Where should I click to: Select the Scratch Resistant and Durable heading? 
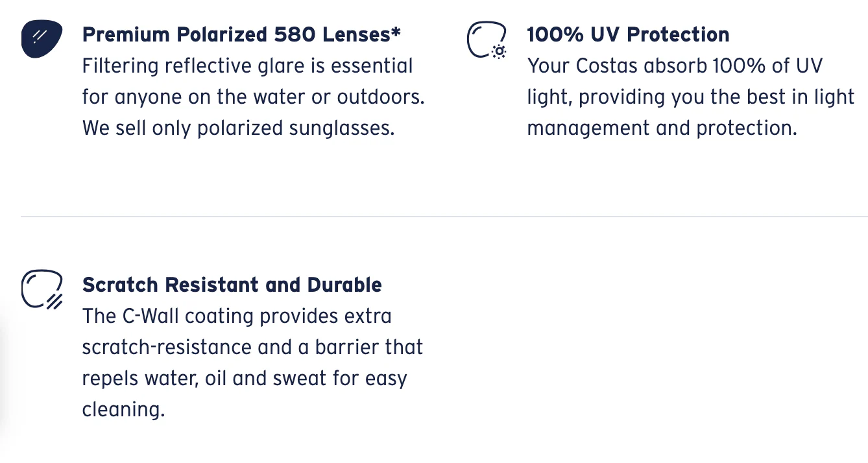pos(232,285)
